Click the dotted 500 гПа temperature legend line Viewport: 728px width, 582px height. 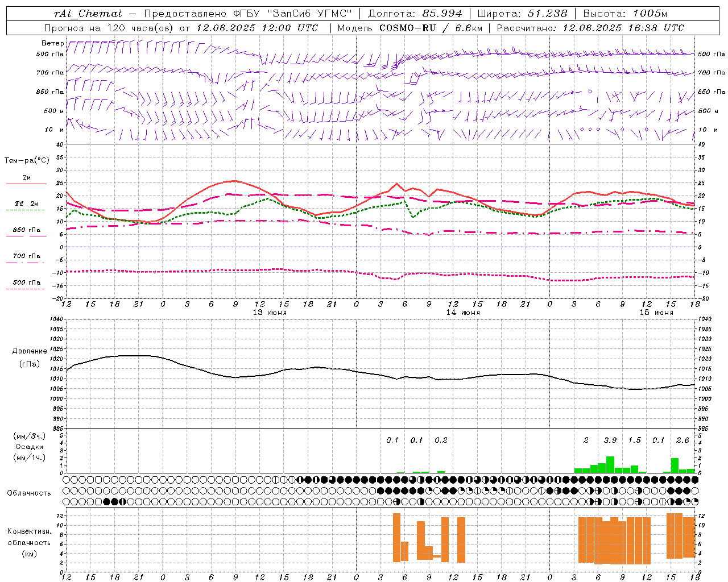[x=25, y=289]
